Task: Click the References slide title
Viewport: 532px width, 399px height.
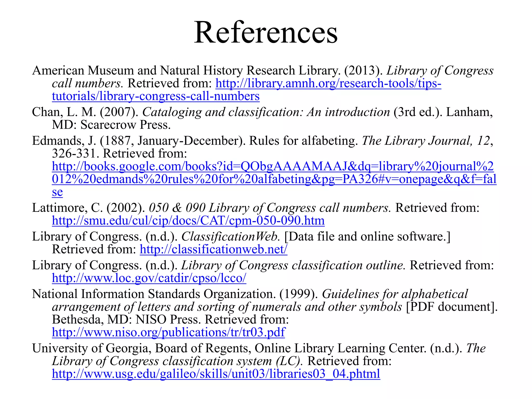Action: click(266, 32)
